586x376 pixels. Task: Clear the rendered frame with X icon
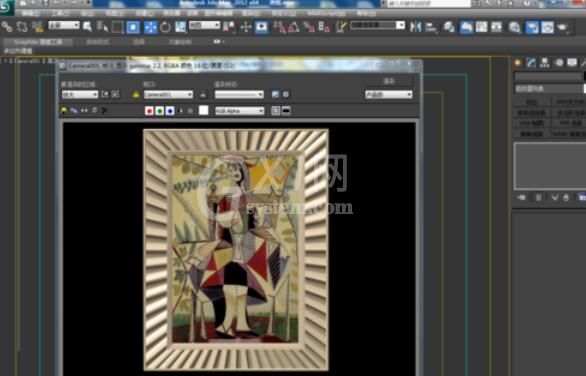[104, 111]
